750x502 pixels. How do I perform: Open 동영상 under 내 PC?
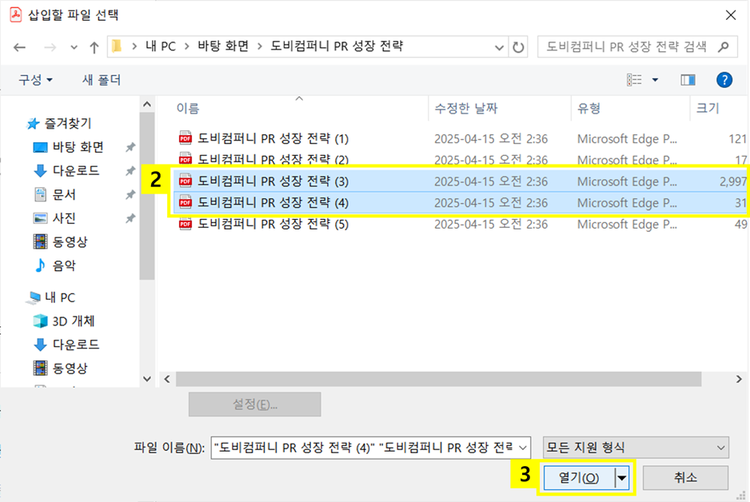pos(61,368)
